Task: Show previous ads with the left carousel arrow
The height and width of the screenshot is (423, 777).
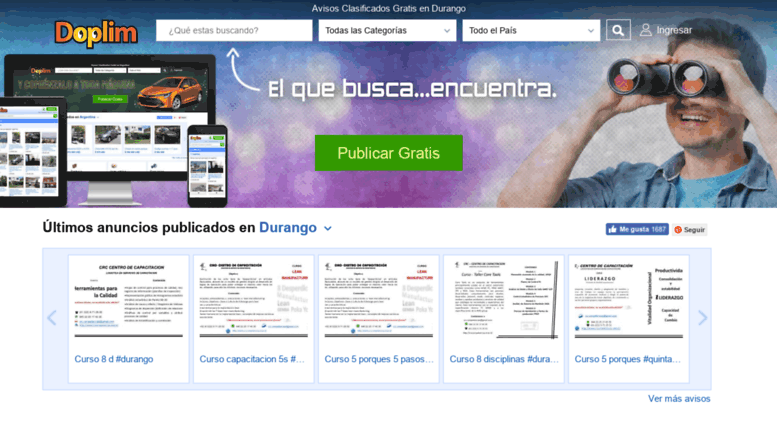Action: point(52,317)
